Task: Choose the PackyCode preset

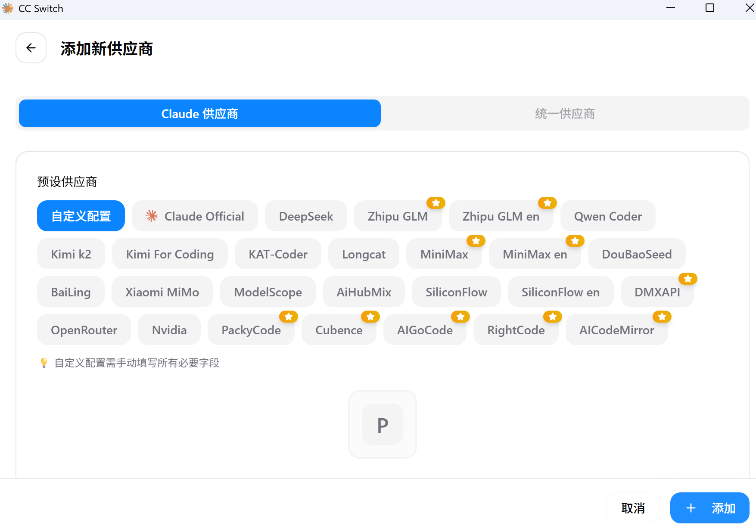Action: coord(251,330)
